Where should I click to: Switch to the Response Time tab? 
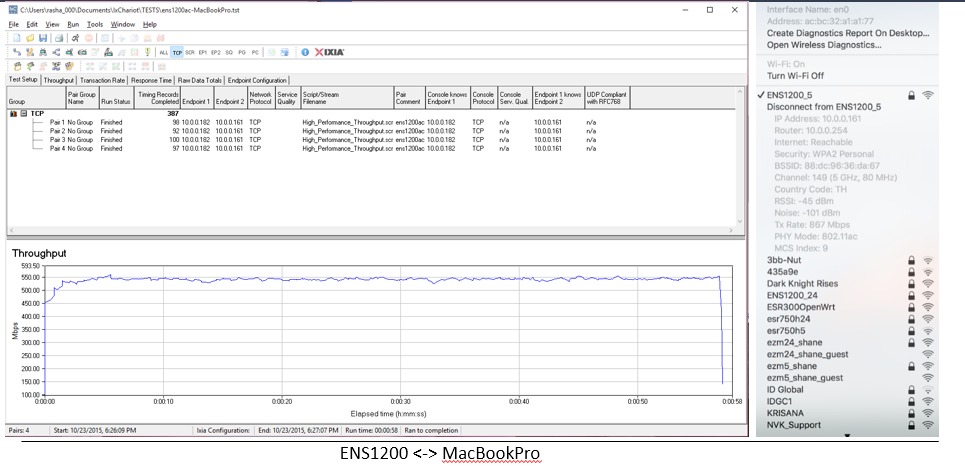click(x=151, y=81)
